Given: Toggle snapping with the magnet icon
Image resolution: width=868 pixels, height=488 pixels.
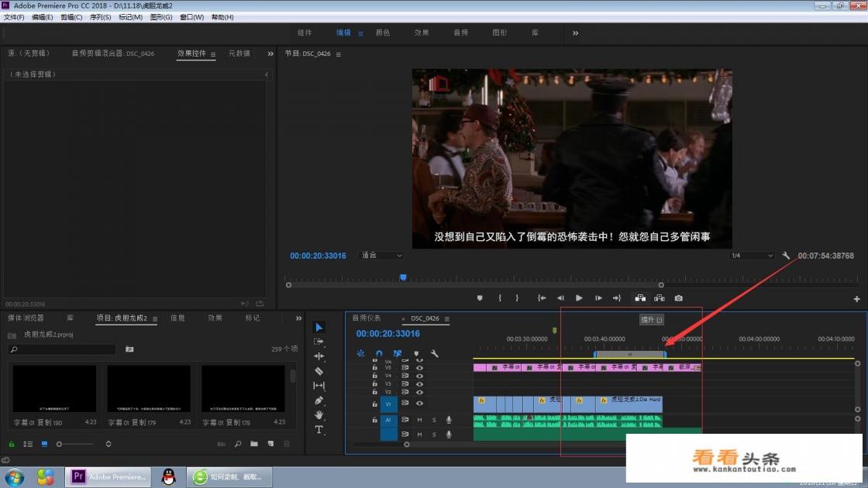Looking at the screenshot, I should click(x=379, y=352).
